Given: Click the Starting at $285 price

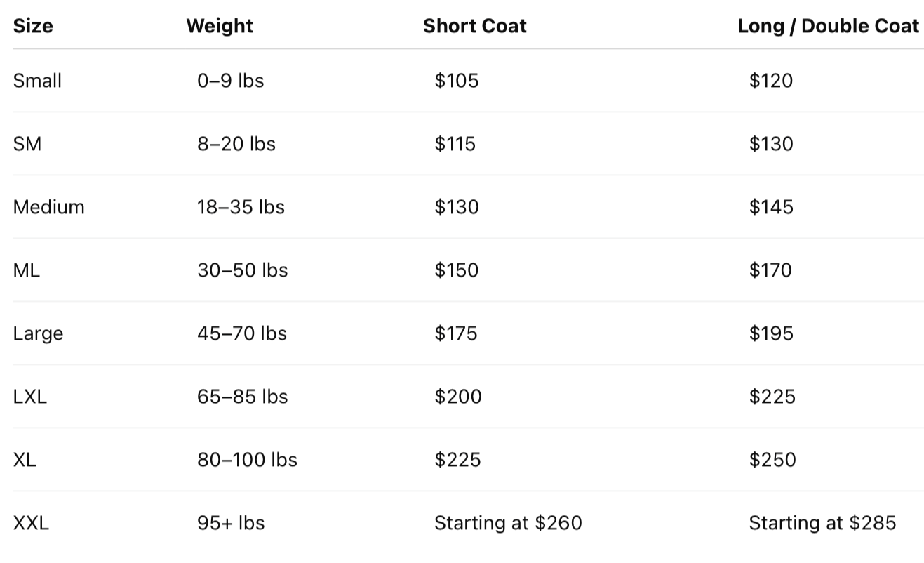Looking at the screenshot, I should pos(822,523).
